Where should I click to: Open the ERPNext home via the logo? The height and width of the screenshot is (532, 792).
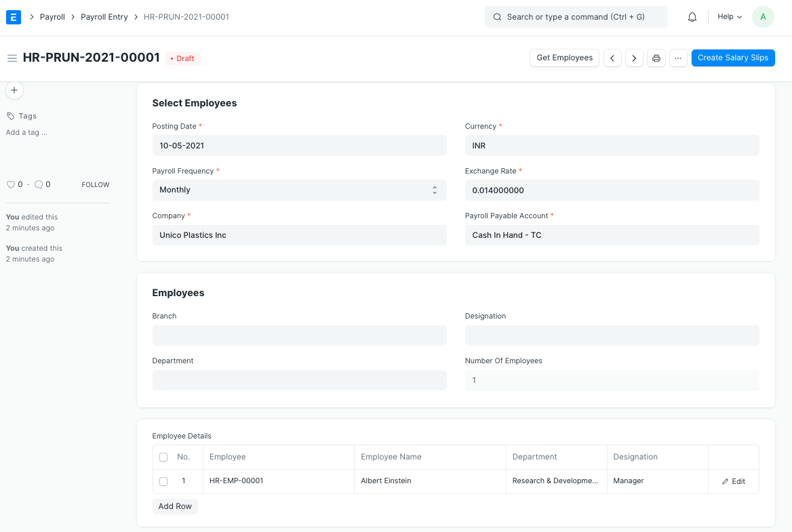tap(14, 16)
